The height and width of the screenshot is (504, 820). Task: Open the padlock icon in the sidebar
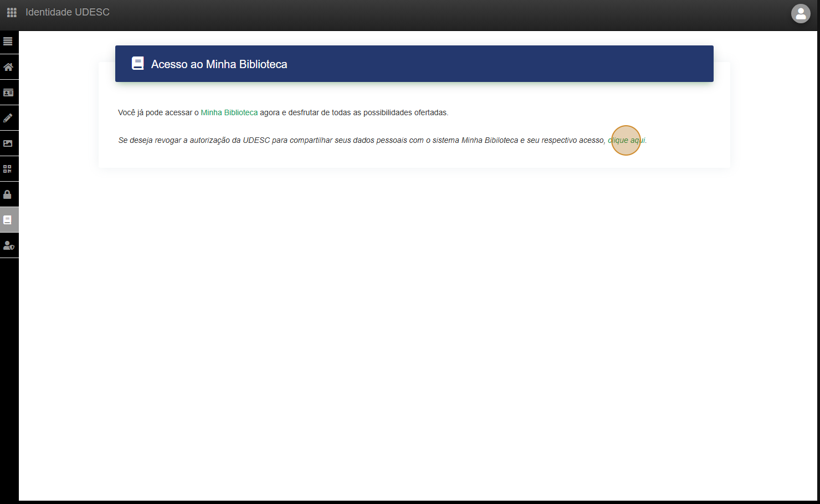[x=8, y=194]
